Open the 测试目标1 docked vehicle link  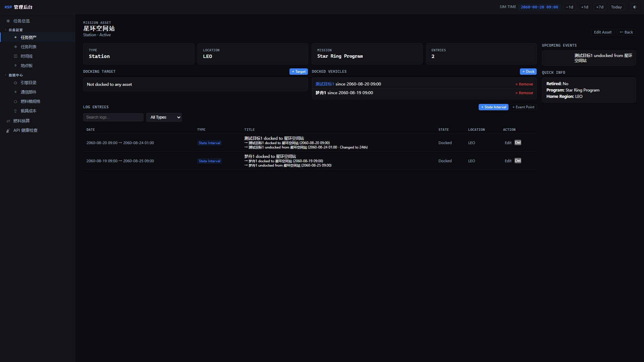coord(325,84)
